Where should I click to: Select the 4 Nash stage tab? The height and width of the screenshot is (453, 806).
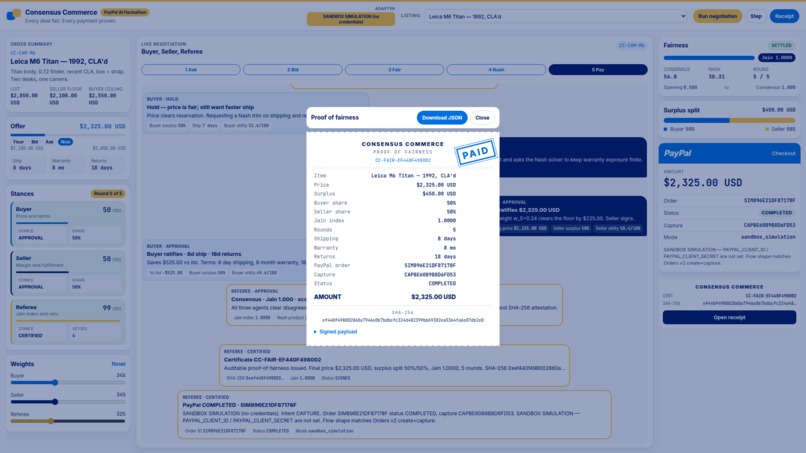pyautogui.click(x=496, y=69)
